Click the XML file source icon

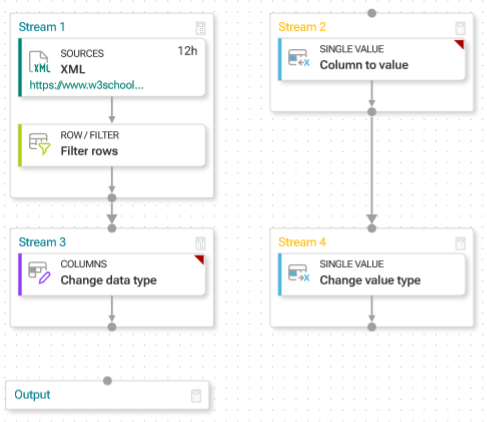pos(40,62)
